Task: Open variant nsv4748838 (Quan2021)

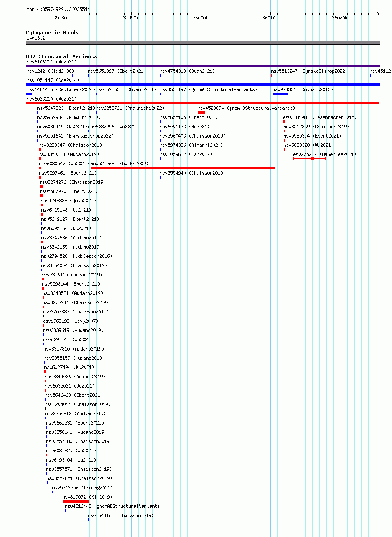Action: point(68,201)
